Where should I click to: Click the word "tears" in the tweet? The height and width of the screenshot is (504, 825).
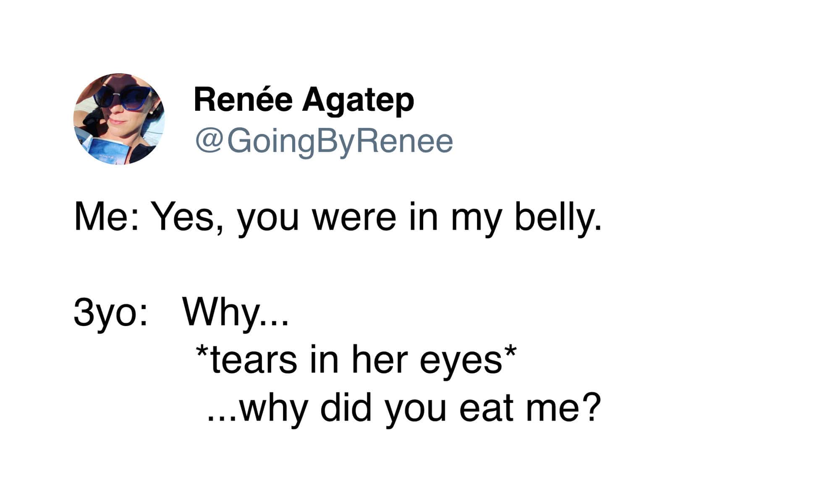tap(254, 360)
